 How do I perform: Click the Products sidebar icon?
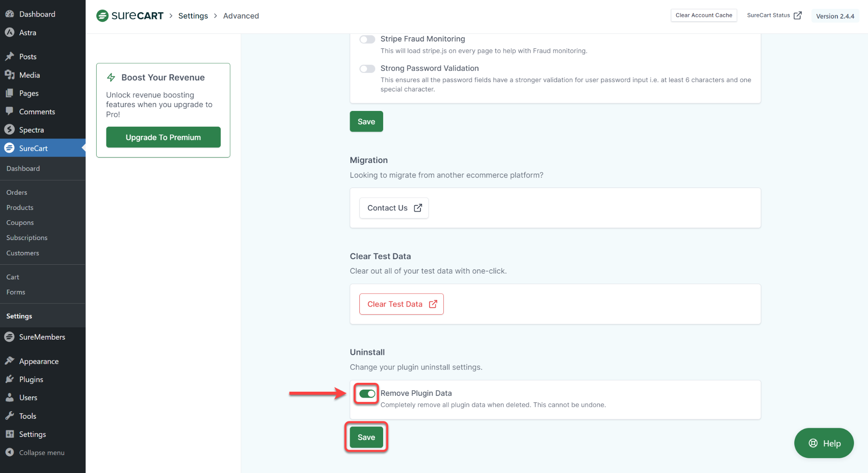coord(20,207)
